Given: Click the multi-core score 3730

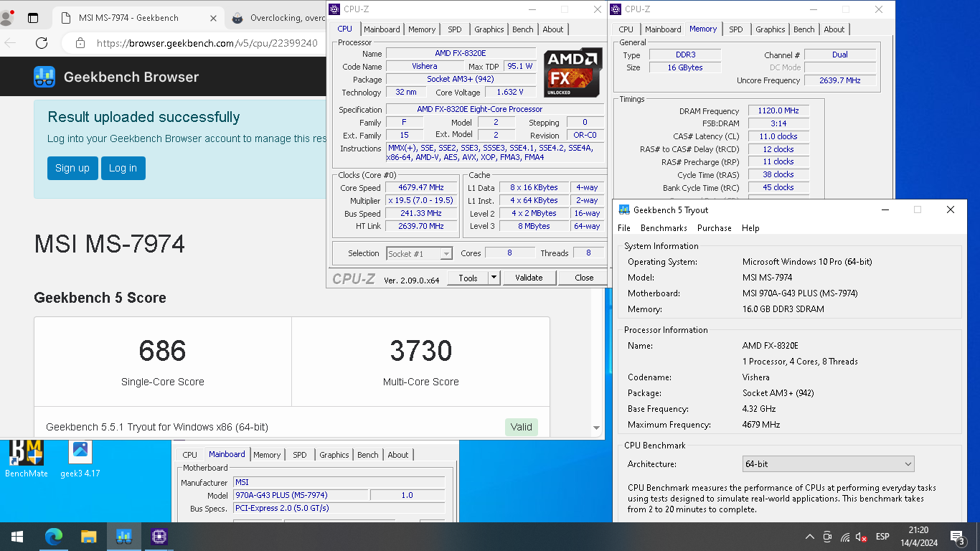Looking at the screenshot, I should (421, 351).
